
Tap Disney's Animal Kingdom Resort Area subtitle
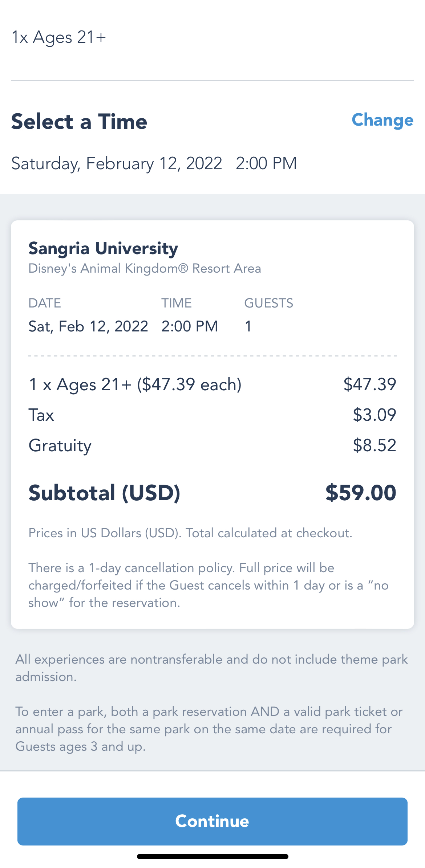(145, 269)
